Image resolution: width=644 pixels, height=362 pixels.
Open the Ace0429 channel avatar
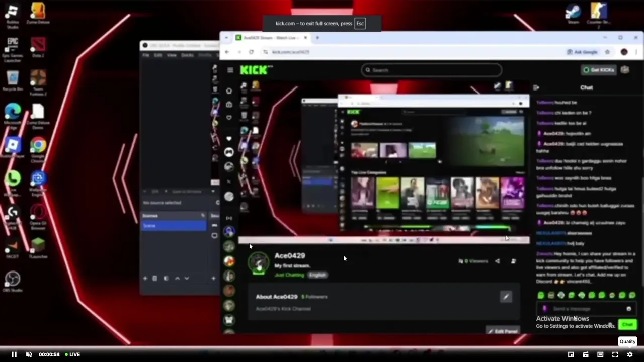click(x=259, y=263)
